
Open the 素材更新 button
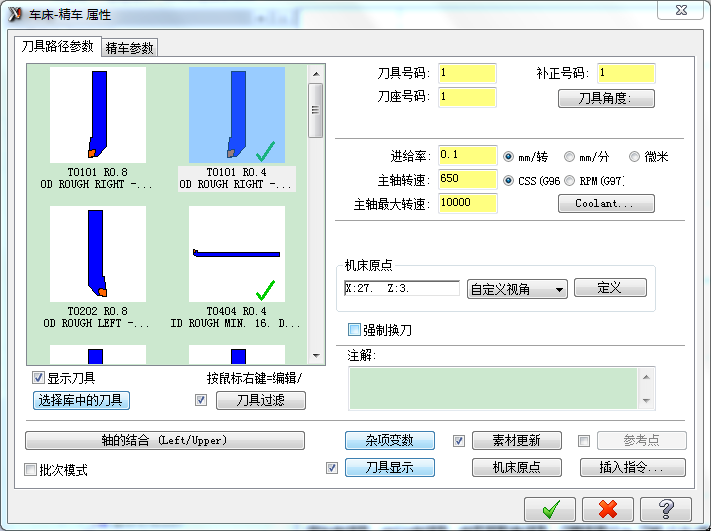pos(517,440)
